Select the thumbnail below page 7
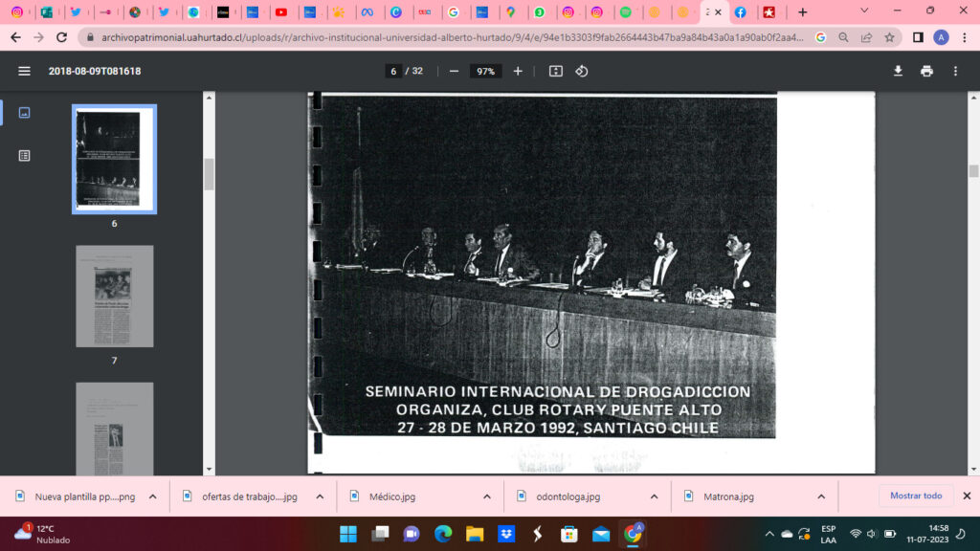The height and width of the screenshot is (551, 980). [x=115, y=429]
